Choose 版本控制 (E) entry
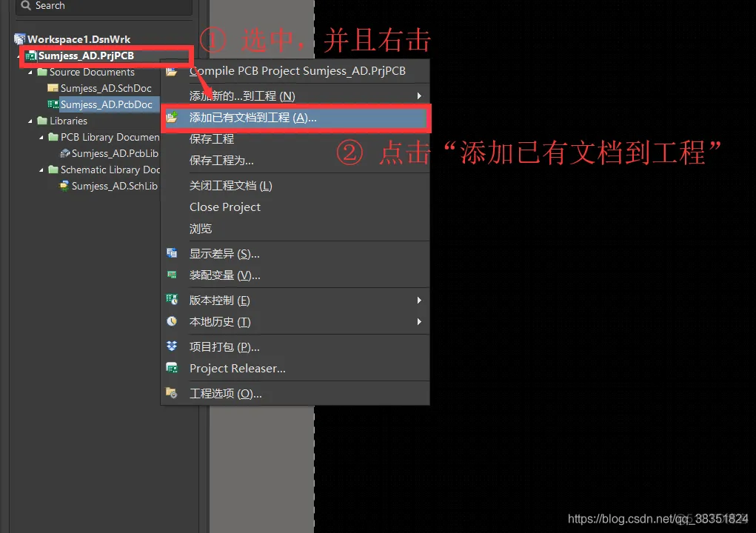 pyautogui.click(x=295, y=301)
